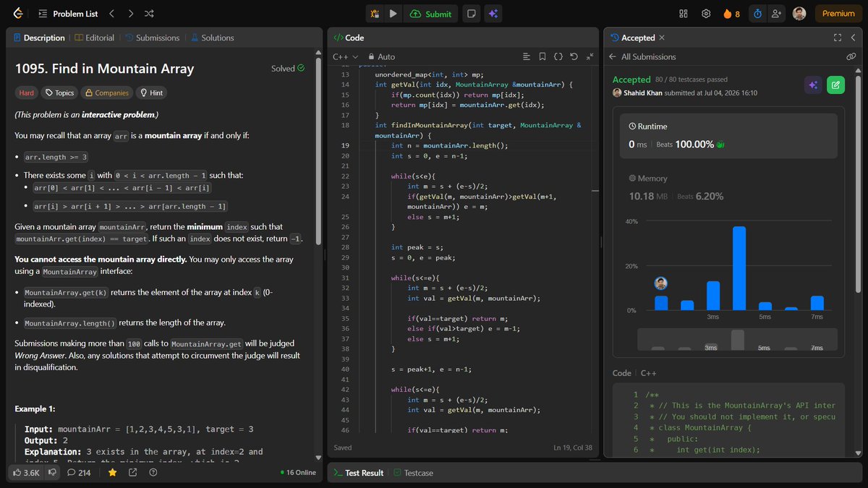The image size is (868, 488).
Task: Select the Code tab header
Action: click(x=349, y=38)
